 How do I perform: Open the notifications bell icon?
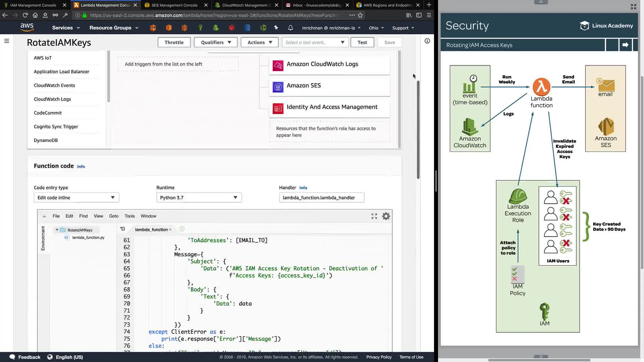290,28
